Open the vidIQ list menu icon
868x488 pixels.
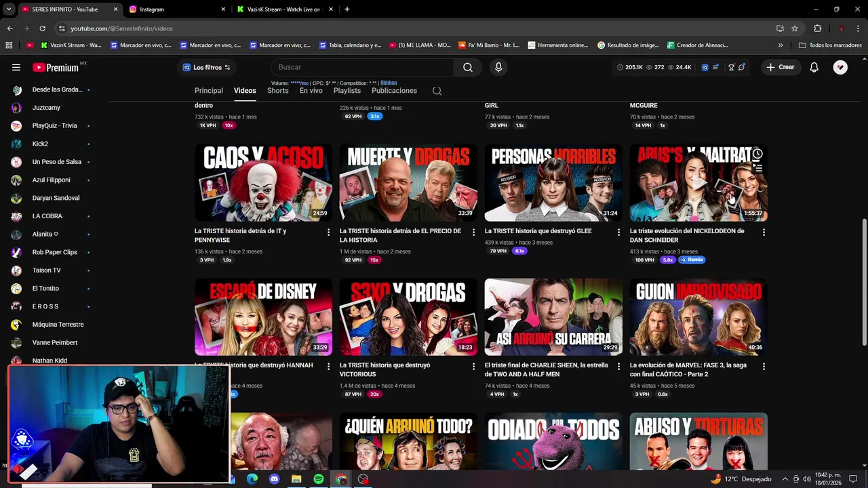715,67
